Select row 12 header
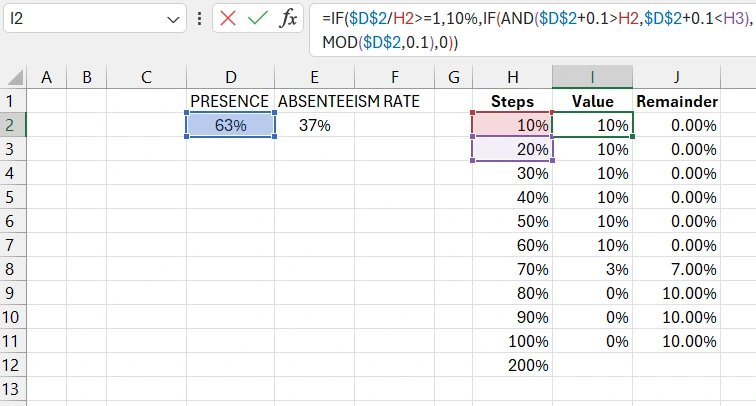Screen dimensions: 756x406 13,365
